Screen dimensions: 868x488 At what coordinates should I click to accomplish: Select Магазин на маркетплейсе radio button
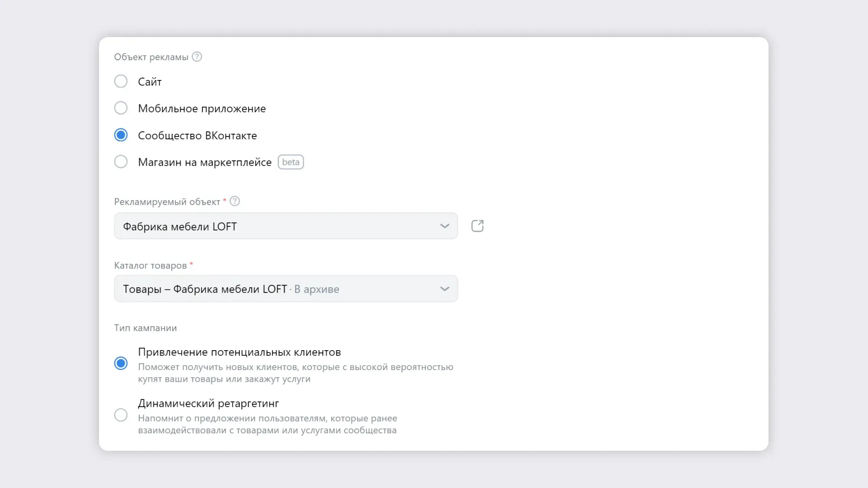121,162
